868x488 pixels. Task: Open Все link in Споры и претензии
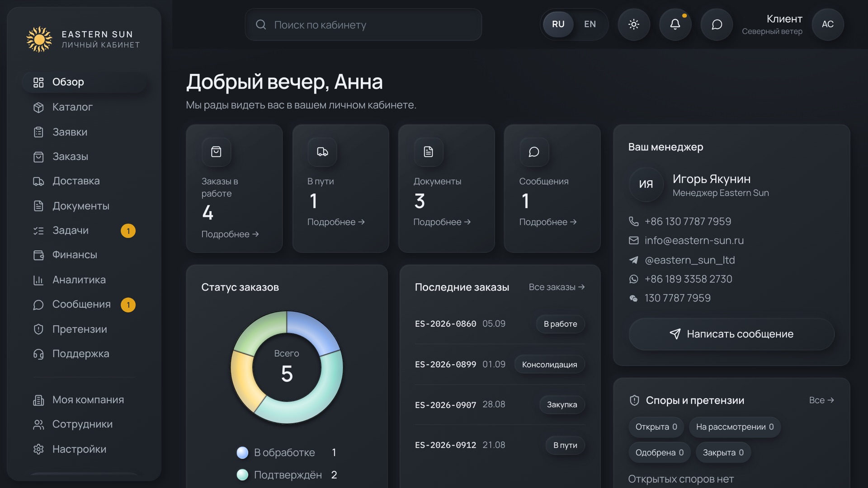pos(821,400)
